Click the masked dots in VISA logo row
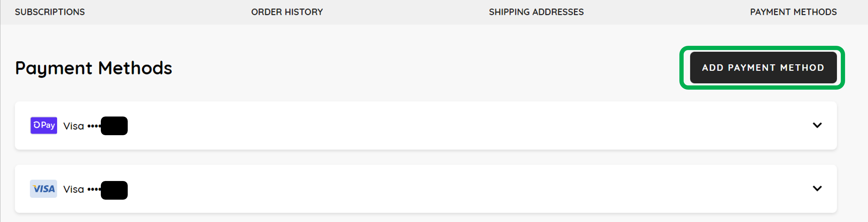 click(x=94, y=189)
